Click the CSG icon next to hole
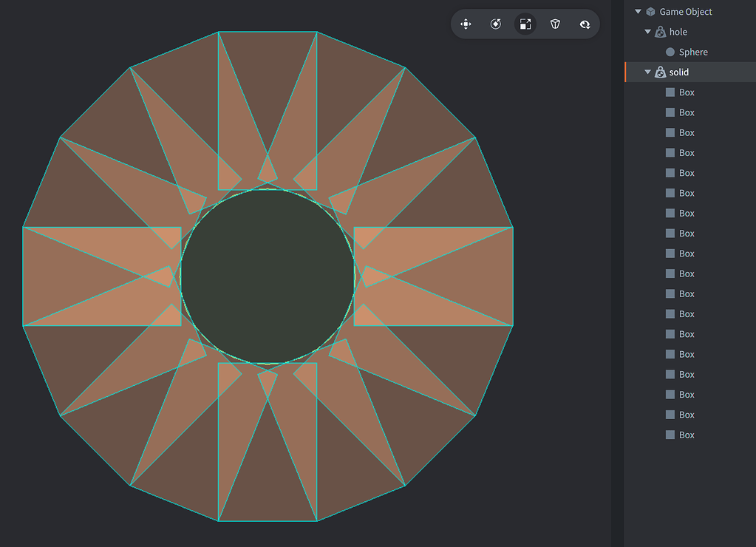Image resolution: width=756 pixels, height=547 pixels. click(660, 31)
